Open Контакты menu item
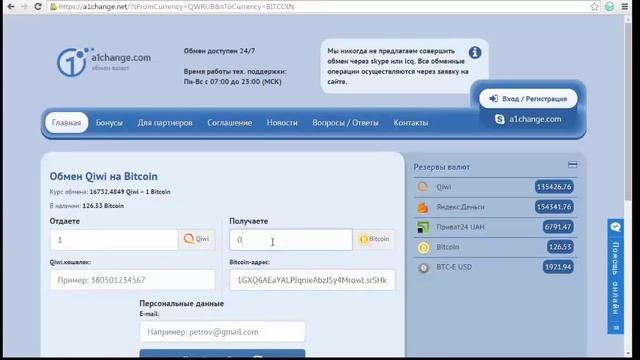640x360 pixels. pyautogui.click(x=411, y=122)
